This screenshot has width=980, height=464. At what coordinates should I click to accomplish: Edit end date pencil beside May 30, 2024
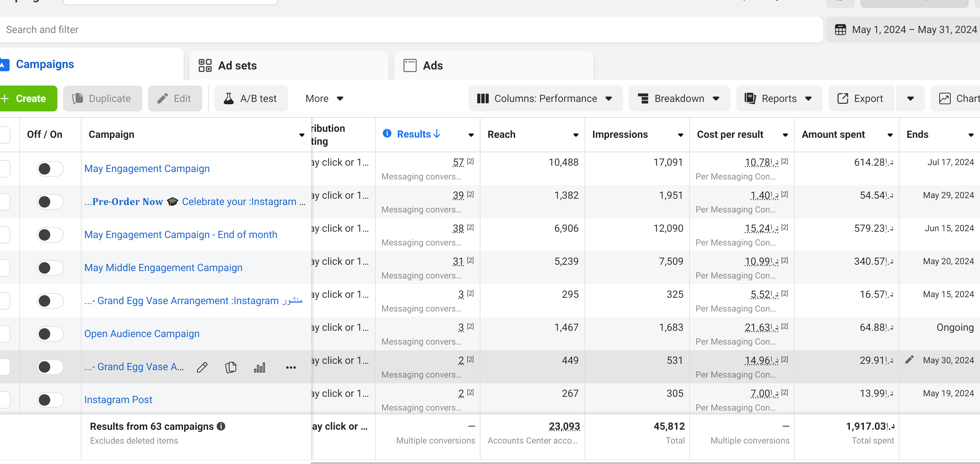coord(910,360)
